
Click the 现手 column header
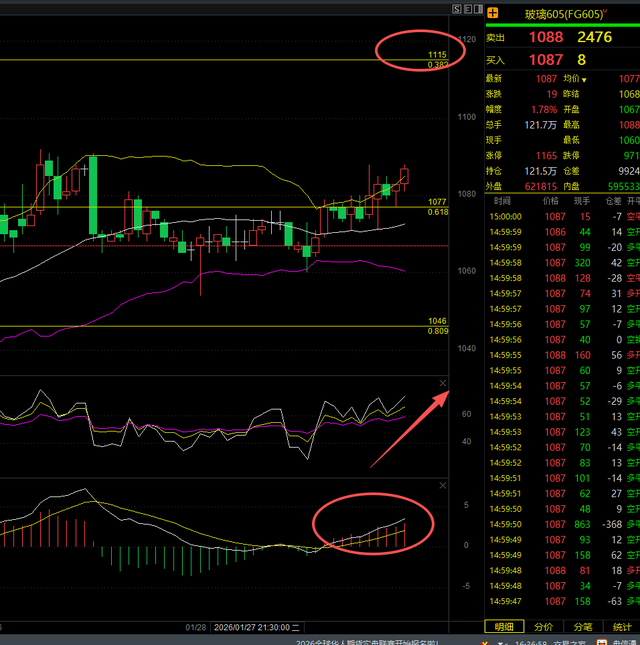(582, 201)
